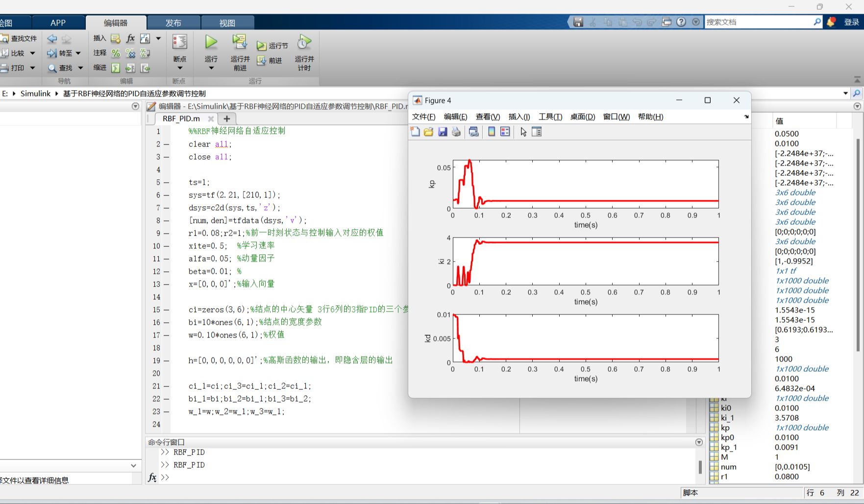Image resolution: width=864 pixels, height=504 pixels.
Task: Expand the Current Folder panel actions button
Action: [x=136, y=106]
